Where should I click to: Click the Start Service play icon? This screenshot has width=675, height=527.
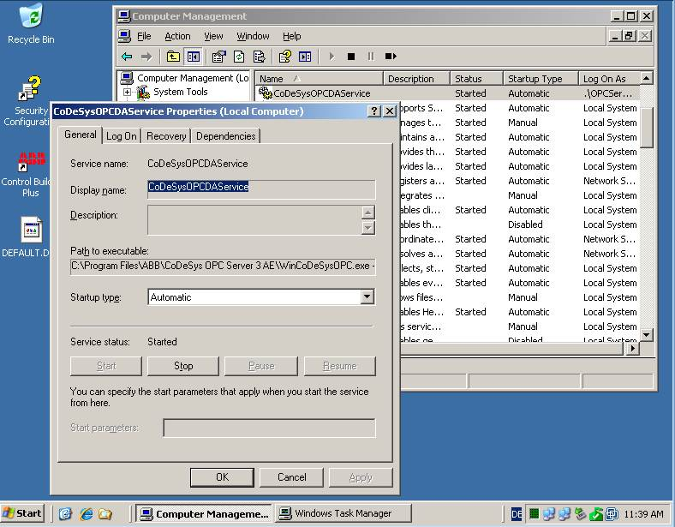(331, 56)
